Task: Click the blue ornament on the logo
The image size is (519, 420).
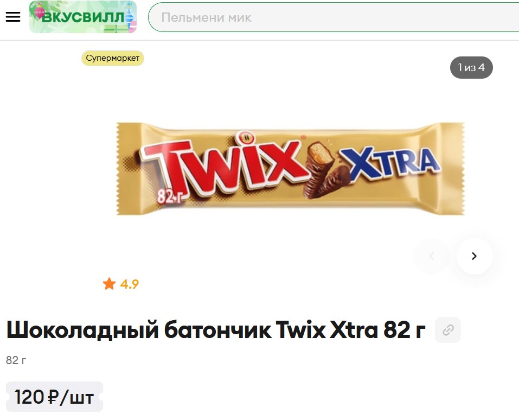Action: pyautogui.click(x=129, y=15)
